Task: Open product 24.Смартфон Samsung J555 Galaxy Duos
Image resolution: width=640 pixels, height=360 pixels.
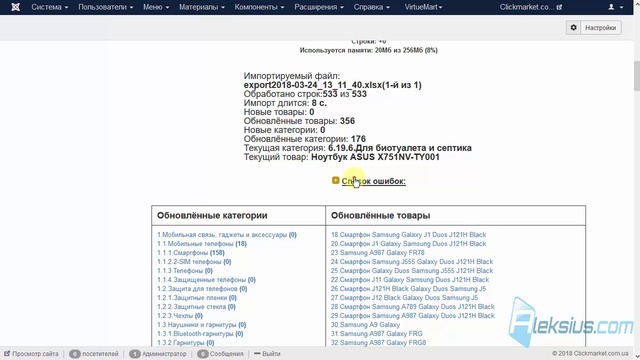Action: [412, 262]
